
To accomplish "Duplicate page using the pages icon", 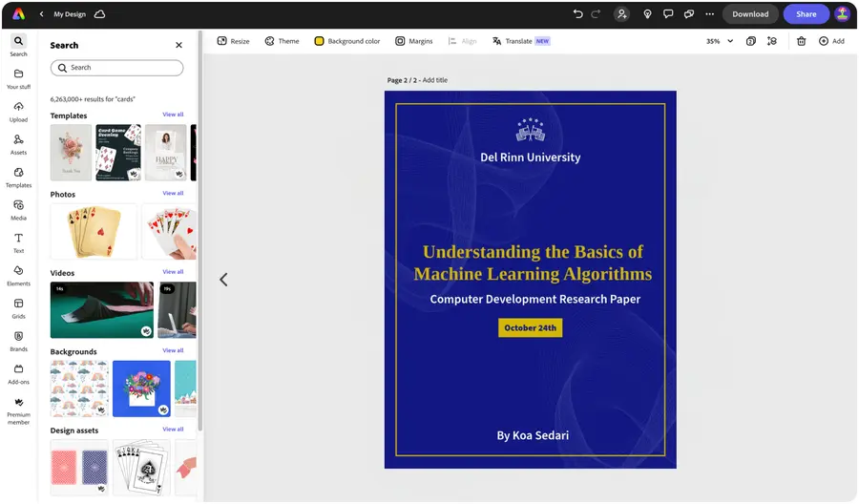I will coord(751,41).
